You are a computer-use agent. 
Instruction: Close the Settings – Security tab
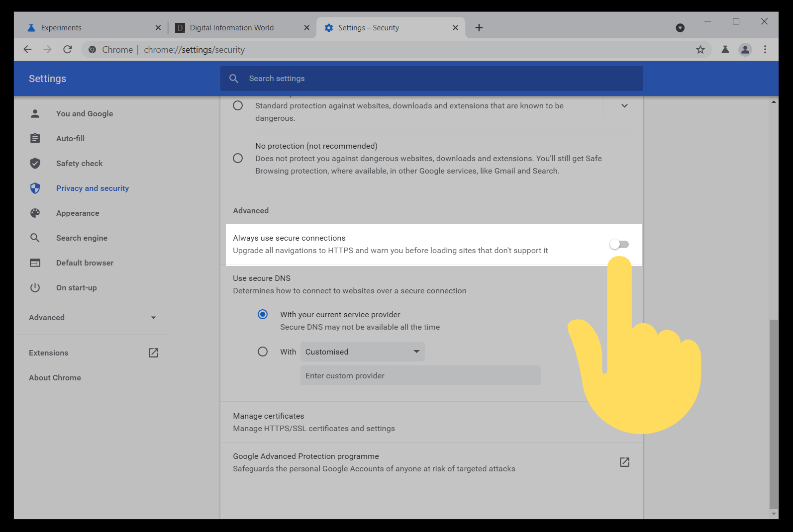455,28
